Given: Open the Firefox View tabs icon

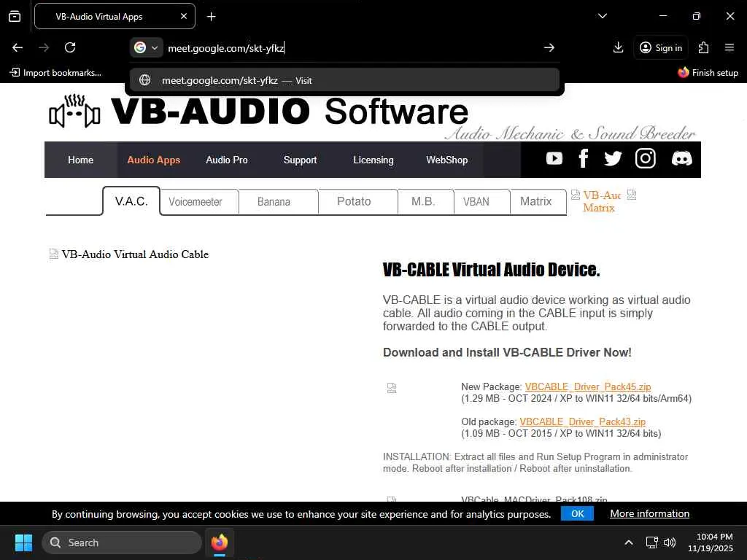Looking at the screenshot, I should coord(15,17).
